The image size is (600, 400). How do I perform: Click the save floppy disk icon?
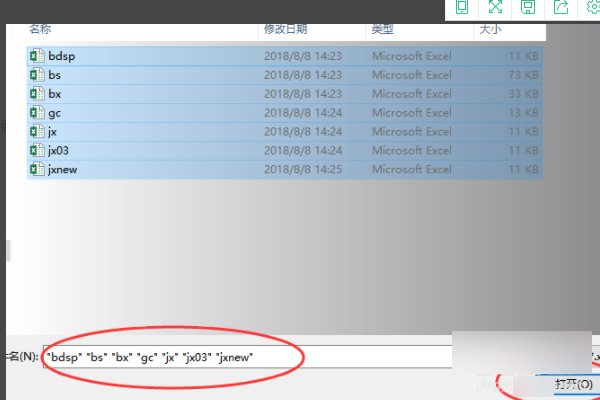pos(527,8)
